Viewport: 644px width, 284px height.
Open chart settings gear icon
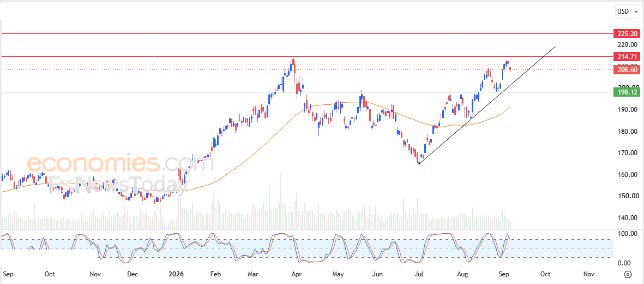(x=628, y=275)
